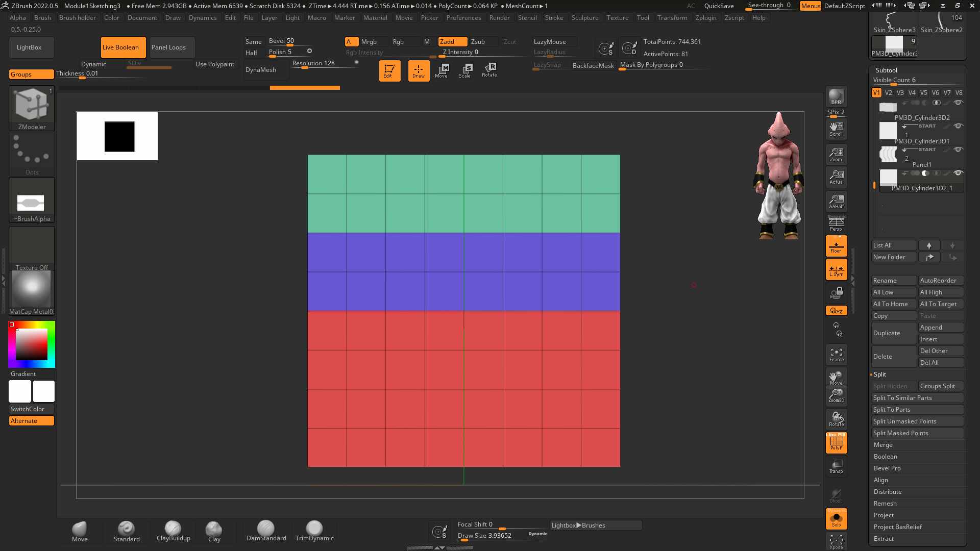Open the Stroke menu
980x551 pixels.
(x=554, y=18)
